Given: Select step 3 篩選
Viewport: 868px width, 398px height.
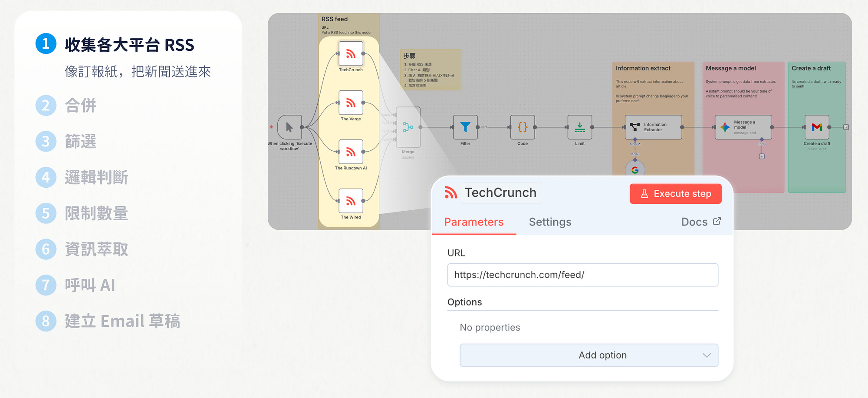Looking at the screenshot, I should [66, 142].
